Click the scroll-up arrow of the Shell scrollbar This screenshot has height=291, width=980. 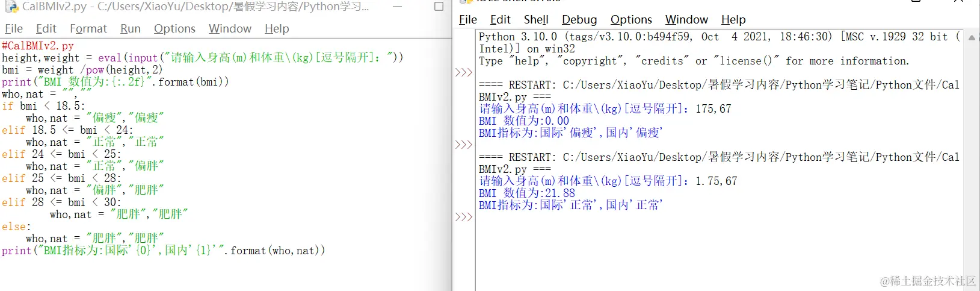(x=972, y=37)
